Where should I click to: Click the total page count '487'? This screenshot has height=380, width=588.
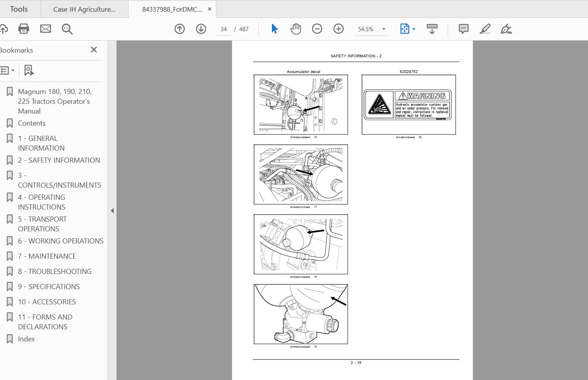pos(244,29)
